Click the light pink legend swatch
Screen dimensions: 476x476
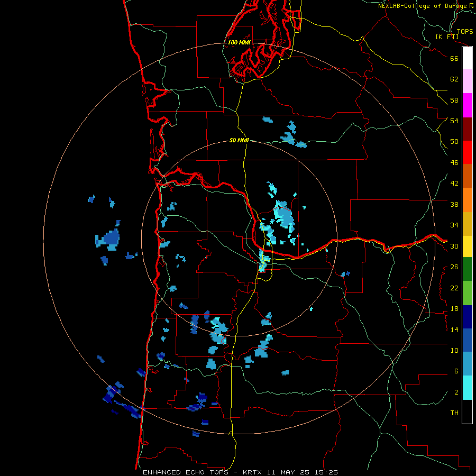click(x=467, y=81)
